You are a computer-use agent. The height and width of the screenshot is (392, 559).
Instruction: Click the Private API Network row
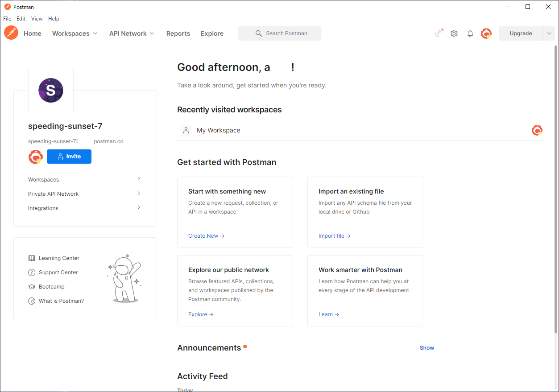85,194
